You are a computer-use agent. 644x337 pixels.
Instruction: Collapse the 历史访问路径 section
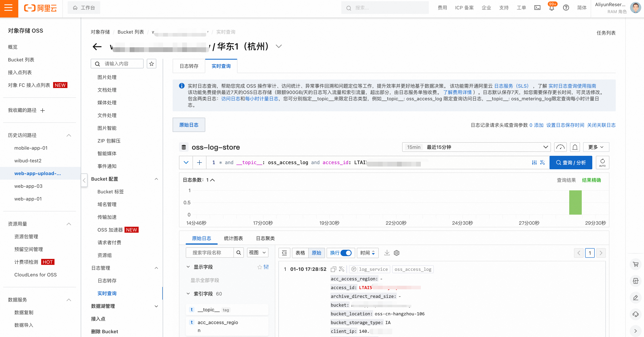click(x=69, y=135)
